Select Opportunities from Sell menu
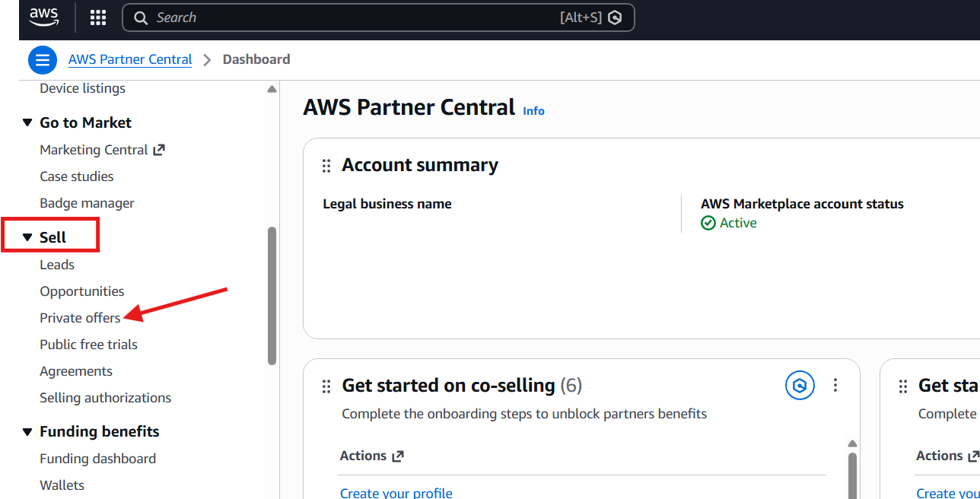Image resolution: width=980 pixels, height=499 pixels. tap(82, 291)
